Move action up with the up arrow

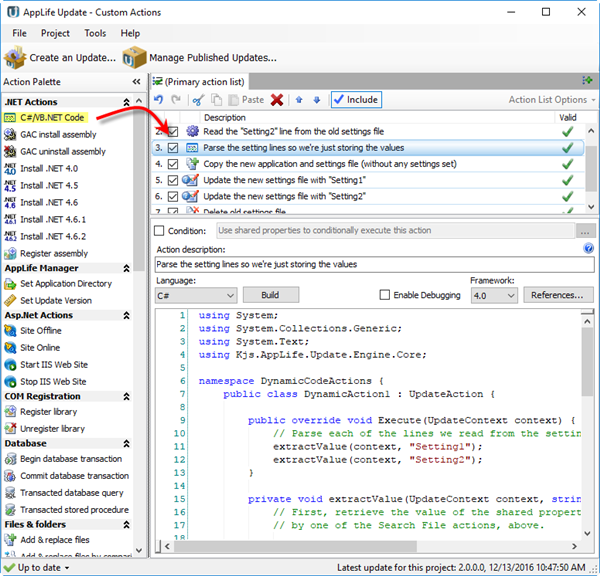click(299, 100)
